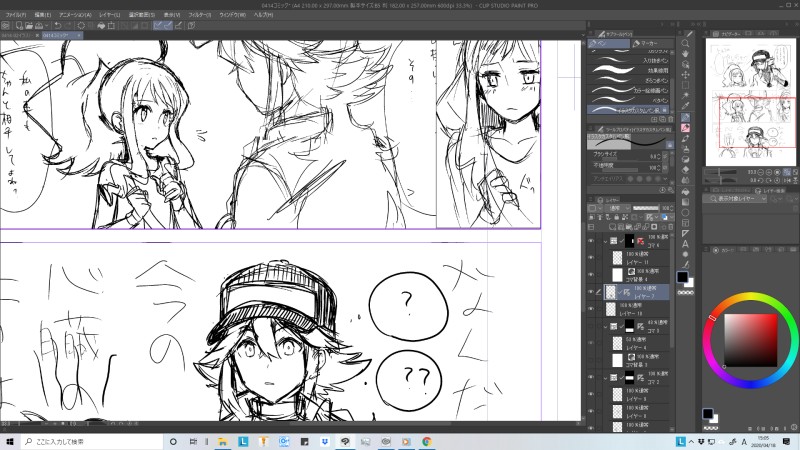Select the Move layer tool
Image resolution: width=800 pixels, height=450 pixels.
click(x=685, y=75)
